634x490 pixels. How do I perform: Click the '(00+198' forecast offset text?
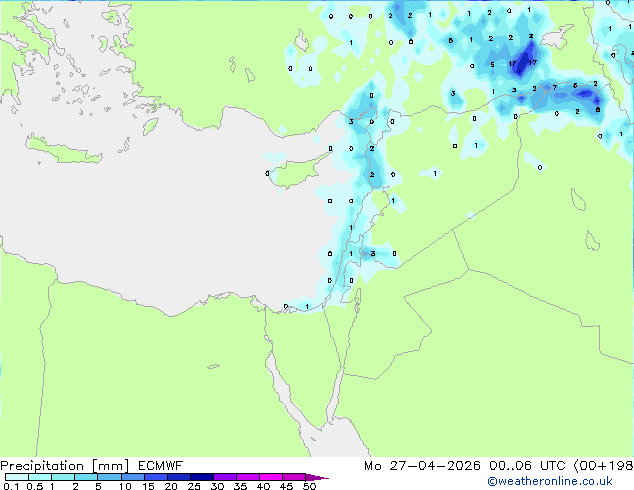(603, 466)
